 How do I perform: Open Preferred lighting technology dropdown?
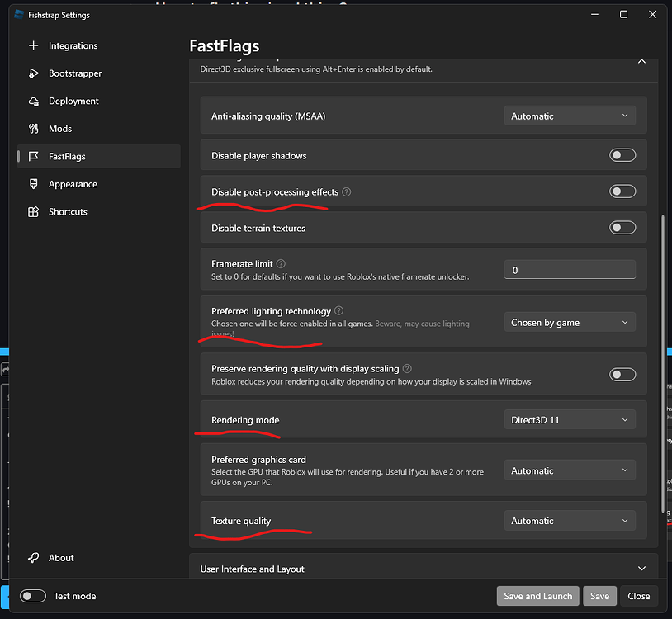click(570, 322)
